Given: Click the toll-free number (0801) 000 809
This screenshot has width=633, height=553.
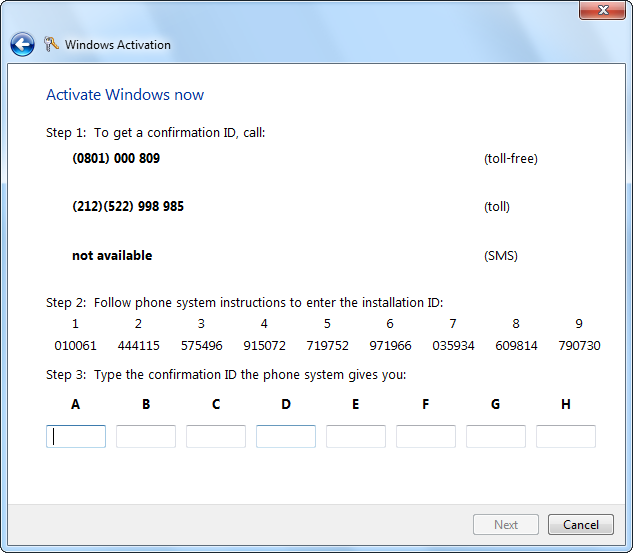Looking at the screenshot, I should pos(116,158).
